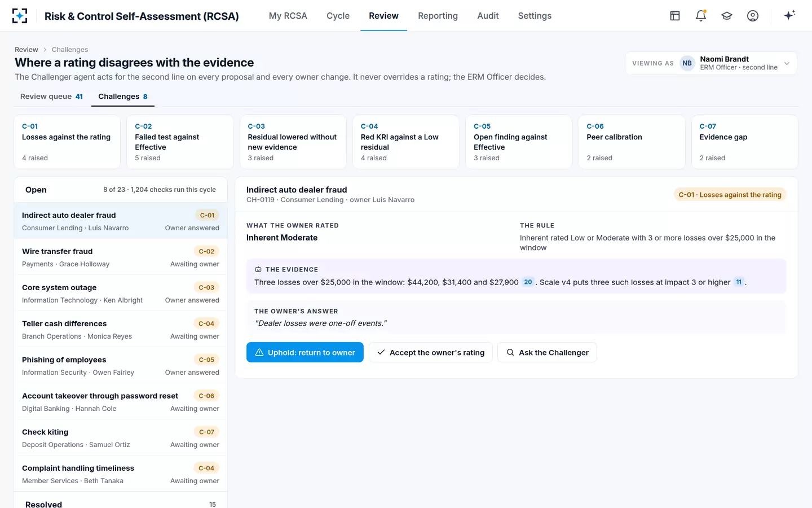Viewport: 812px width, 508px height.
Task: Click evidence reference badge 11
Action: coord(739,282)
